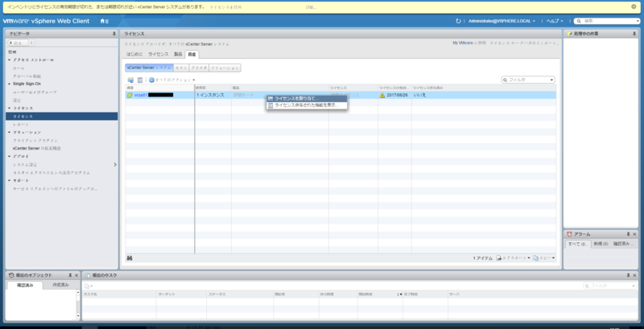Pin the 最近のタスク panel
644x329 pixels.
point(629,275)
